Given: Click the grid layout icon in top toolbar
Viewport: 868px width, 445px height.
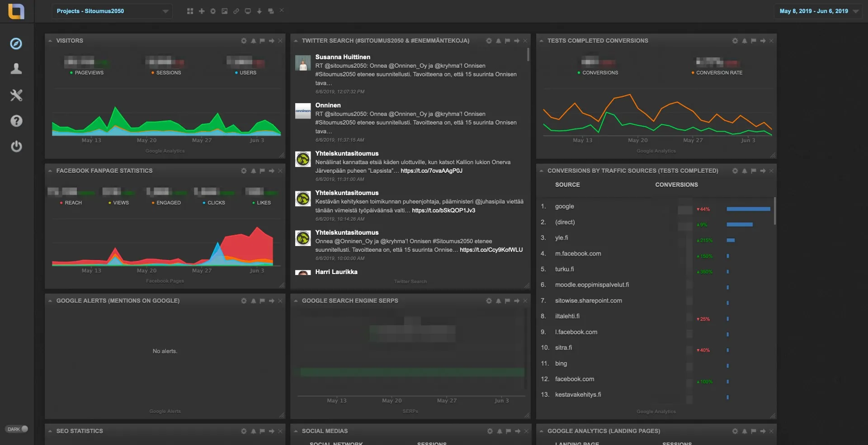Looking at the screenshot, I should tap(190, 11).
